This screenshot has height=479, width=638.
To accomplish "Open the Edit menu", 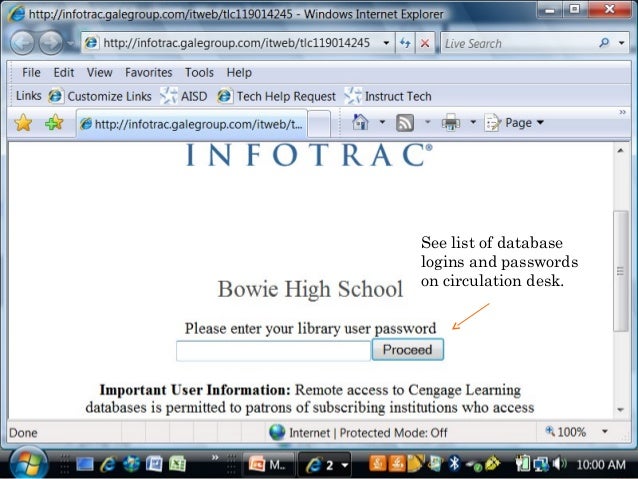I will (63, 72).
